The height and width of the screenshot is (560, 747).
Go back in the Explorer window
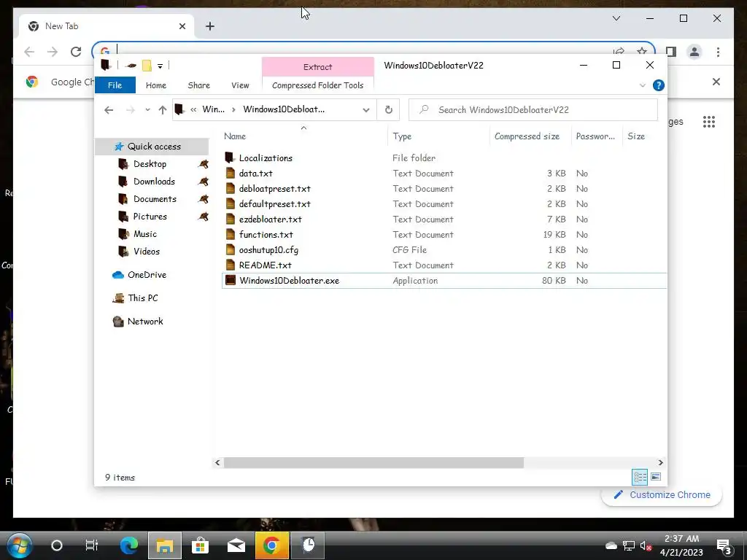point(109,110)
